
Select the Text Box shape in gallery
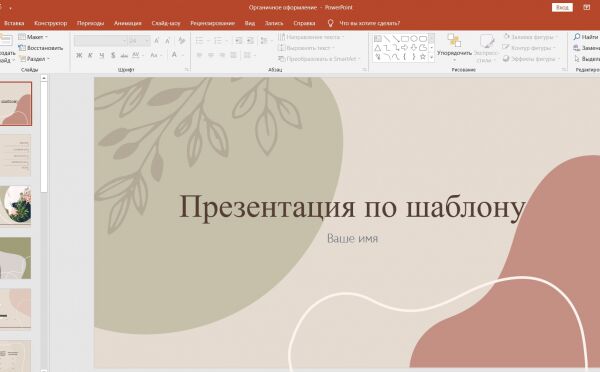click(378, 39)
